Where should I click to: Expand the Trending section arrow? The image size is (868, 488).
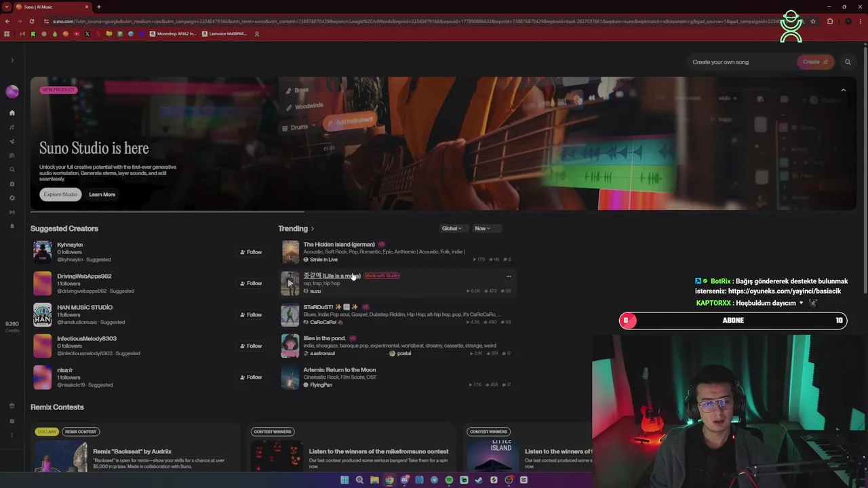[x=312, y=228]
